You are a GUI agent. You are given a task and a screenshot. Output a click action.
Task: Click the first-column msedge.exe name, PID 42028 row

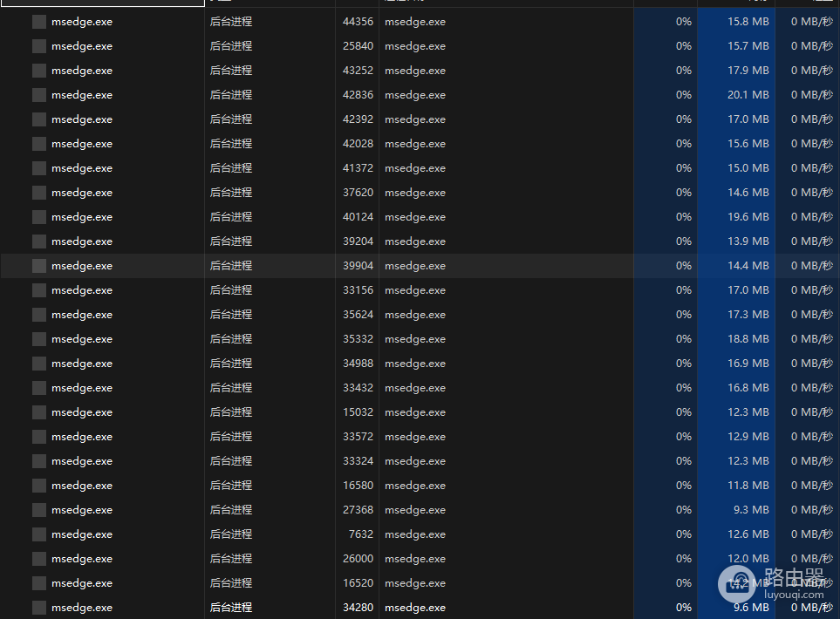pos(82,144)
